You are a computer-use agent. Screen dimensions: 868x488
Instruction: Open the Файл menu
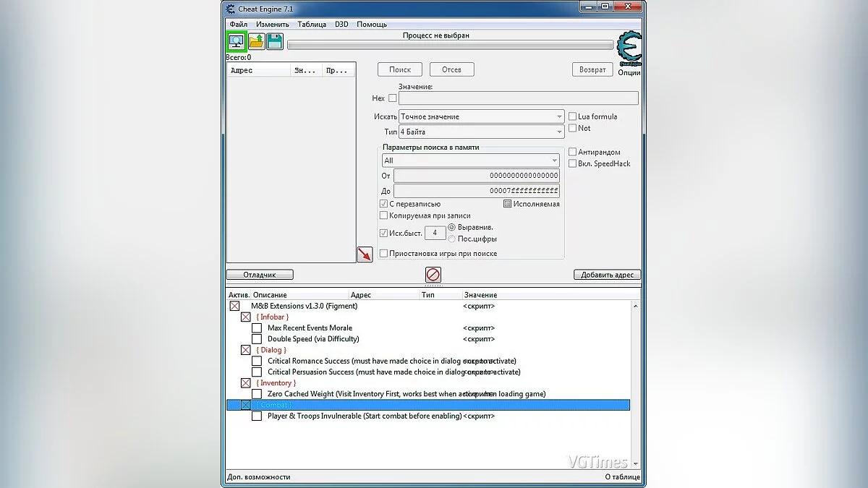[x=238, y=24]
